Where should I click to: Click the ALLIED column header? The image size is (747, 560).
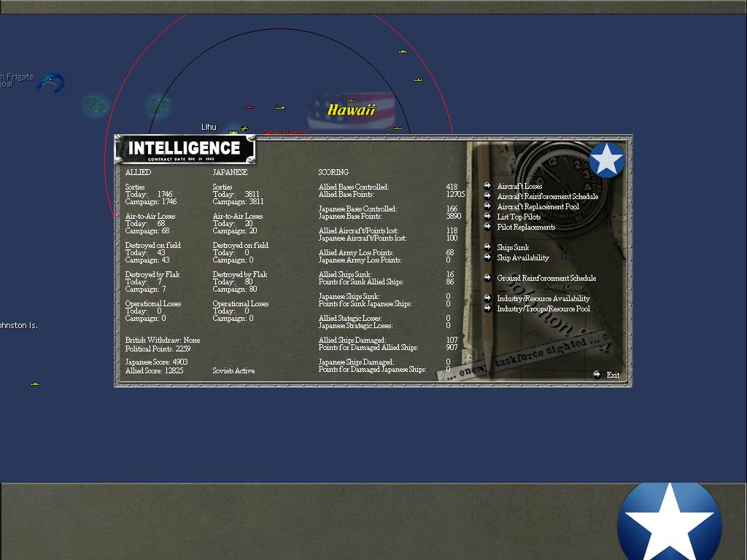[x=138, y=172]
